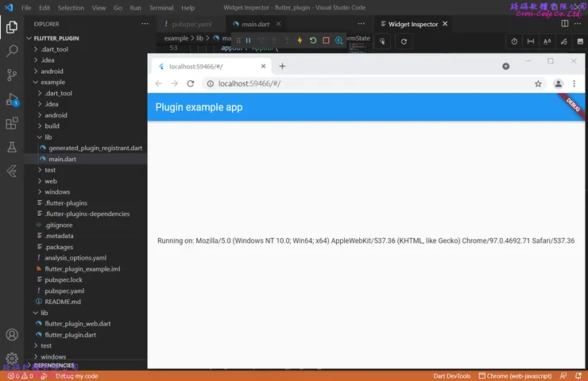This screenshot has height=381, width=588.
Task: Open the Flutter sidebar icon
Action: click(x=12, y=171)
